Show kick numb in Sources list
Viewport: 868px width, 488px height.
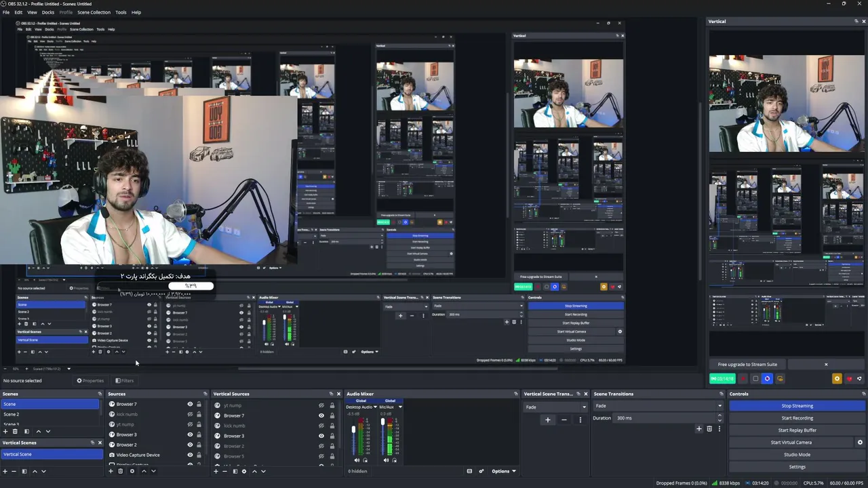191,414
